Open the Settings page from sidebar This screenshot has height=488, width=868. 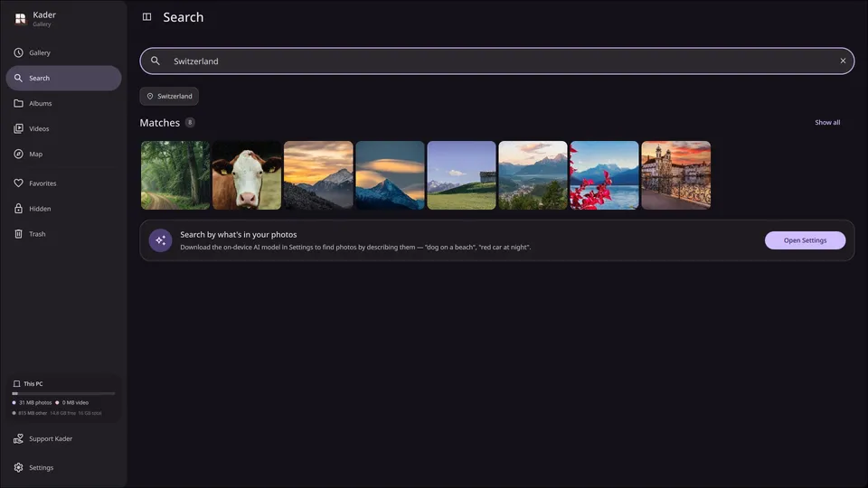click(x=63, y=467)
